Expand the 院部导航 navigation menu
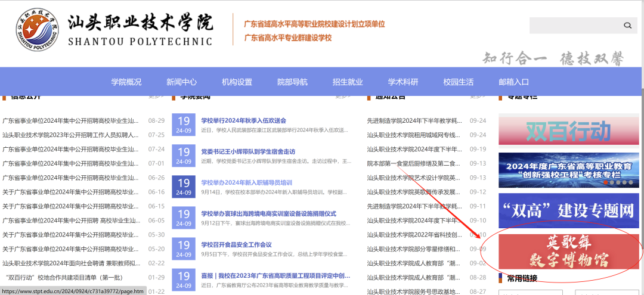This screenshot has width=644, height=295. point(292,82)
